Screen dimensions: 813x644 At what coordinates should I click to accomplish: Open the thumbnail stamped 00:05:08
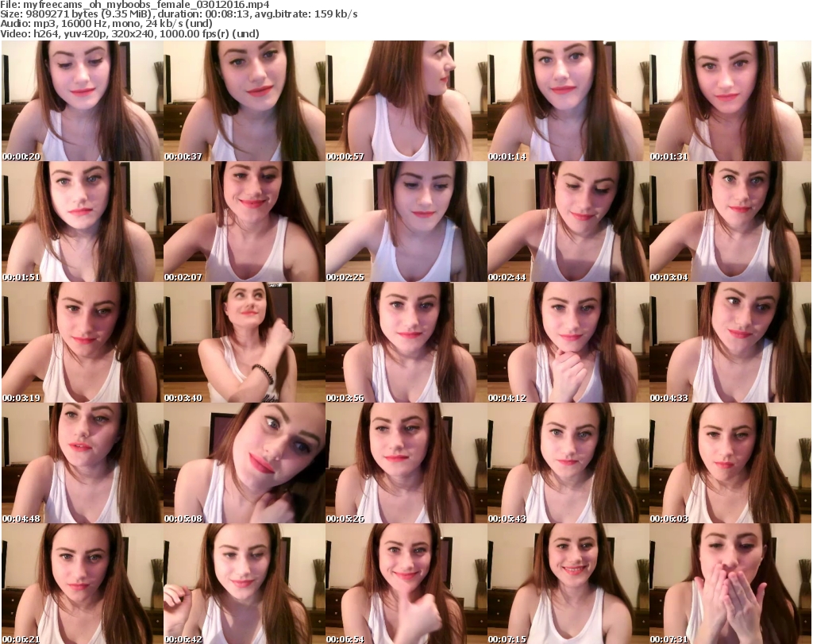[245, 463]
